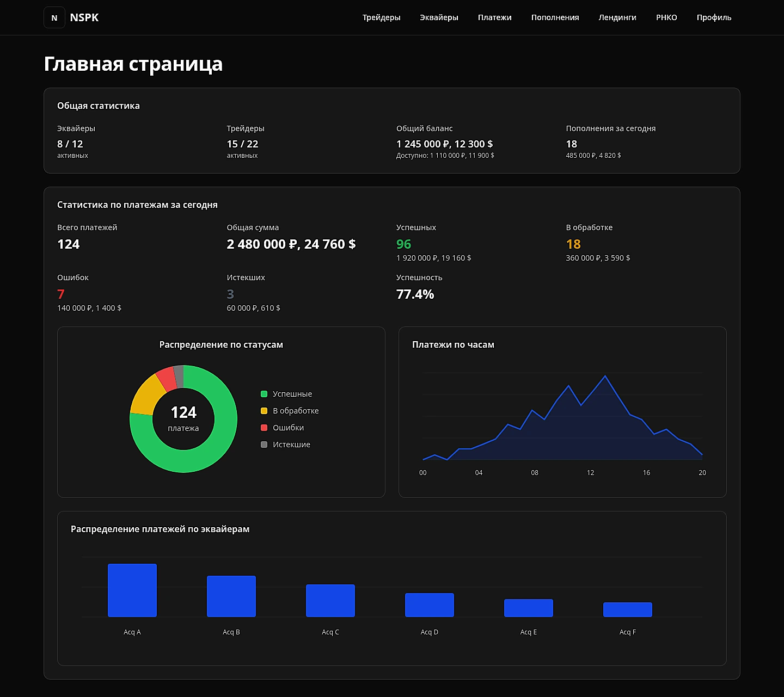Image resolution: width=784 pixels, height=697 pixels.
Task: Select the Acq F bar
Action: 628,609
